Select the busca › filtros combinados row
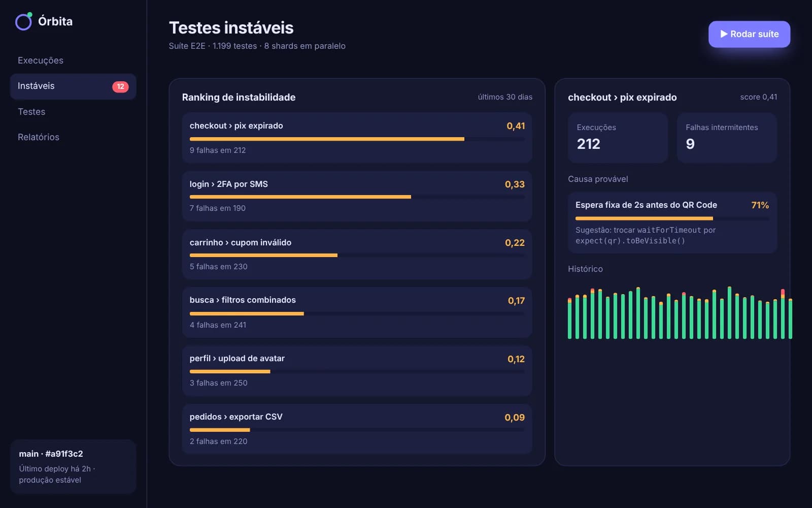Screen dimensions: 812x508 (x=357, y=312)
